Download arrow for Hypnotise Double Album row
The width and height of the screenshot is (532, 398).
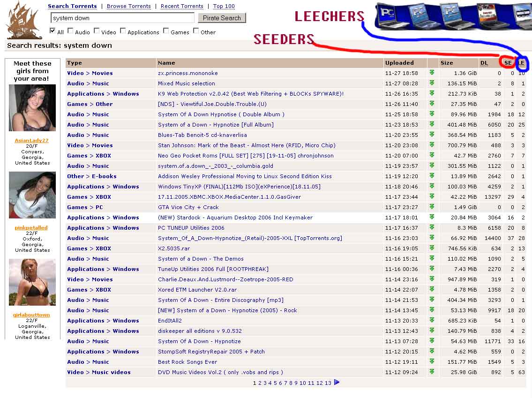[432, 113]
